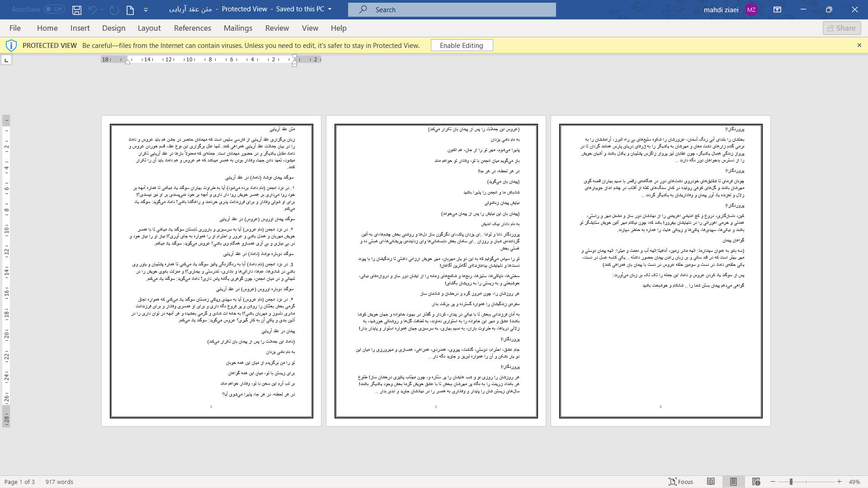Open Ribbon Display Options icon
This screenshot has height=488, width=868.
pyautogui.click(x=778, y=9)
